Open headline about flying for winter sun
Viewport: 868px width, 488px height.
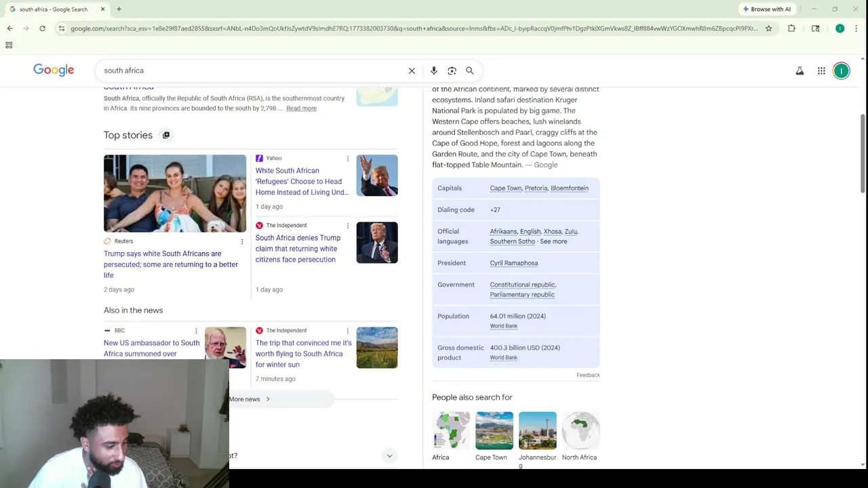point(304,354)
